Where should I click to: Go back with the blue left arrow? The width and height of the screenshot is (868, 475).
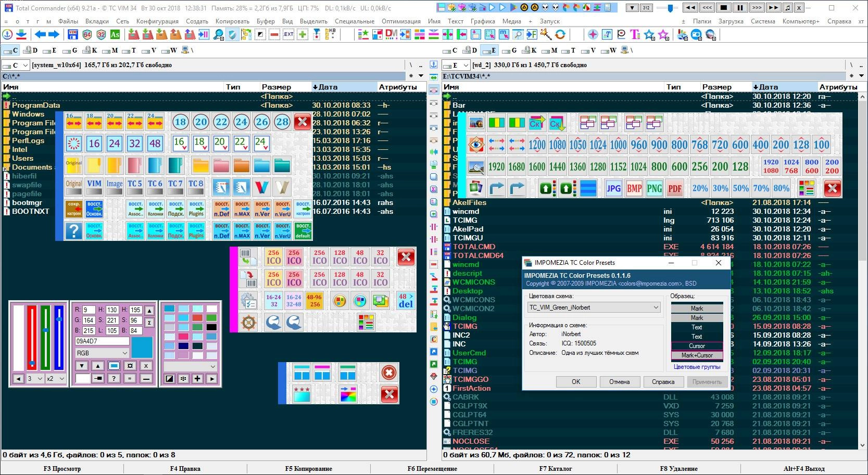pyautogui.click(x=40, y=35)
